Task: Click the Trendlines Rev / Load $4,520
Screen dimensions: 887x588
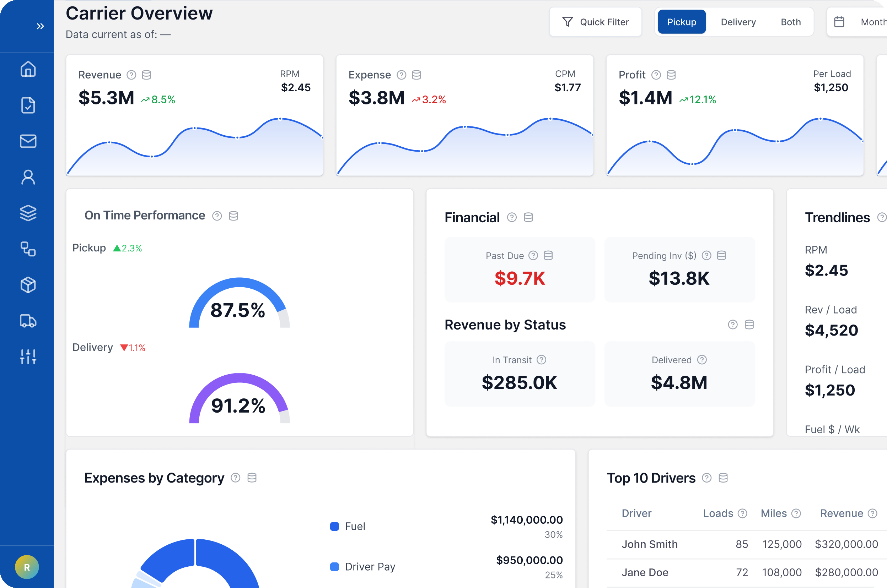Action: (x=832, y=330)
